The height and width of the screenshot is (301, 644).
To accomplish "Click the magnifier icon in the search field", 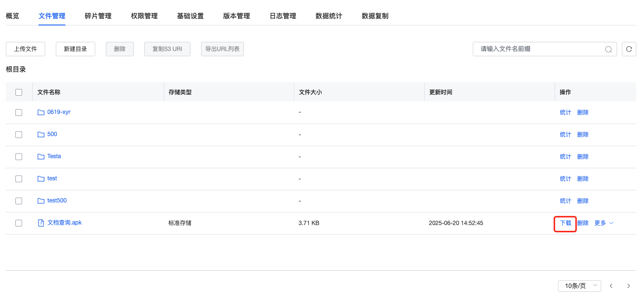I will (x=608, y=49).
